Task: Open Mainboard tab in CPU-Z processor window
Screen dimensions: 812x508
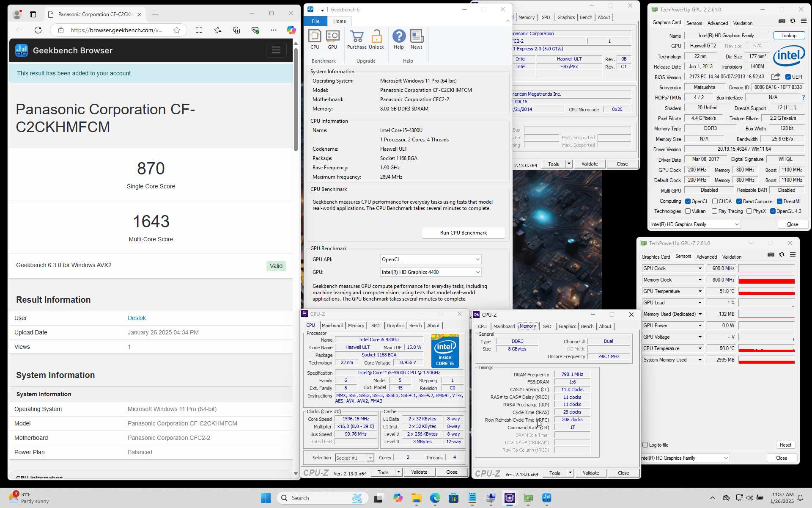Action: pyautogui.click(x=332, y=326)
